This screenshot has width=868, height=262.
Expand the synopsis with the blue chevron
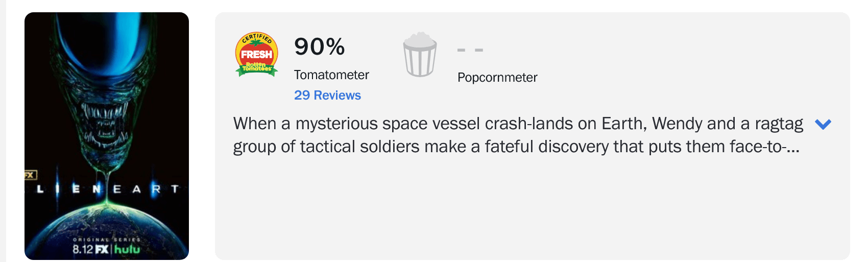coord(823,124)
